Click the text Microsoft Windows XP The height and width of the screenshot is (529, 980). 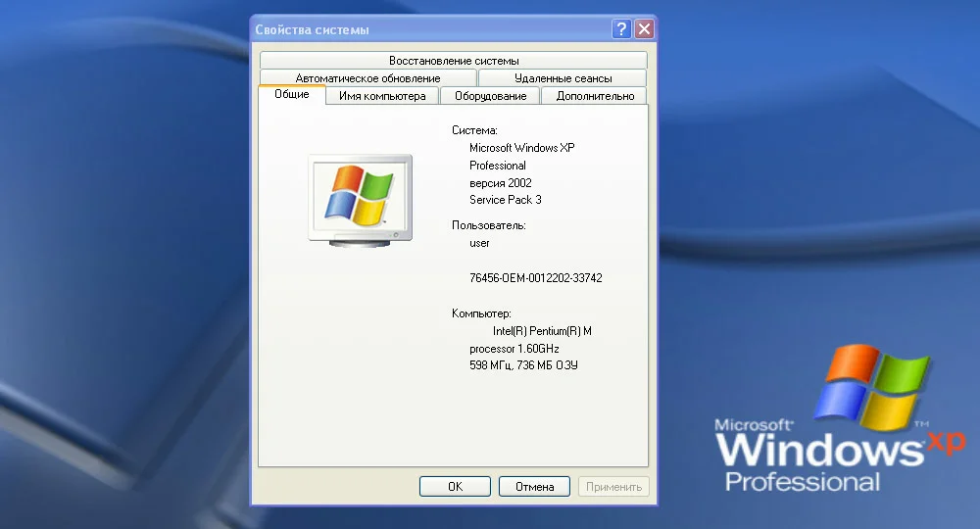coord(522,148)
